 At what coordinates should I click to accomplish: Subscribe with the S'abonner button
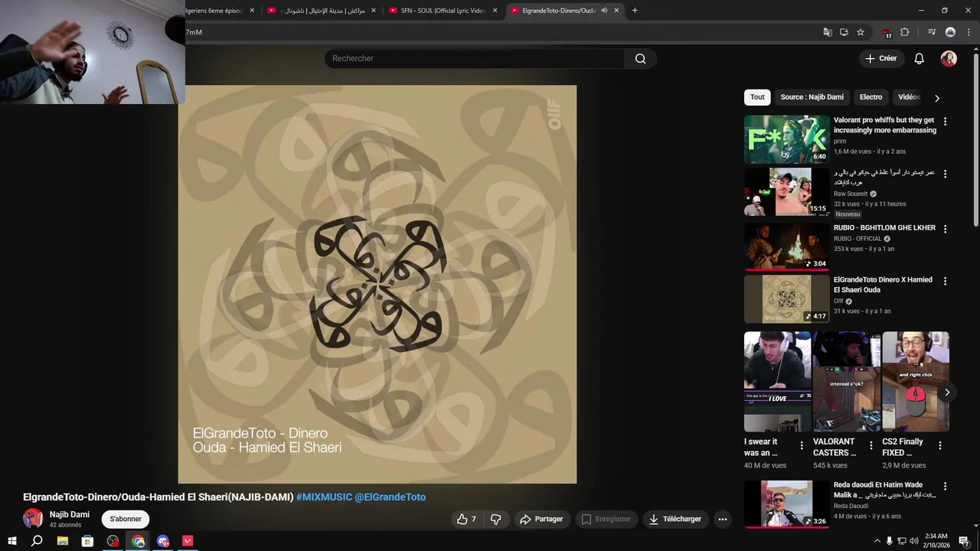click(126, 519)
